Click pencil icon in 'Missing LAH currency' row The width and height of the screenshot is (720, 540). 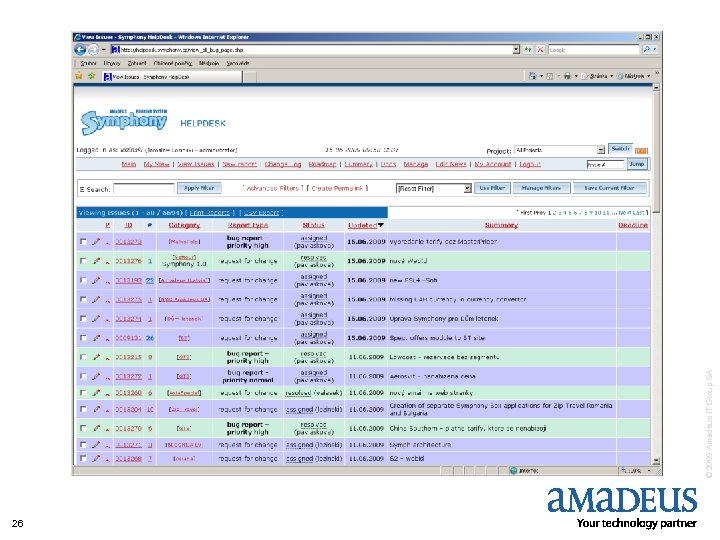[96, 299]
